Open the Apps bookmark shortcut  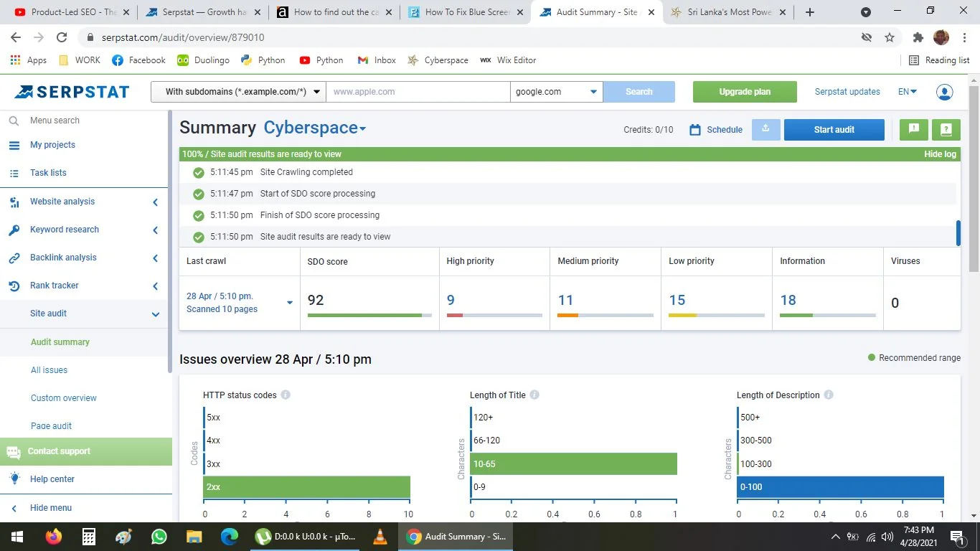29,60
